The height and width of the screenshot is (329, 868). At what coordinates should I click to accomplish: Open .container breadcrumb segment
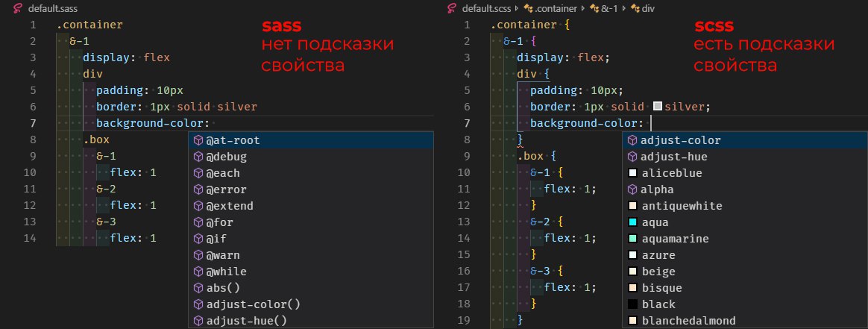[556, 9]
